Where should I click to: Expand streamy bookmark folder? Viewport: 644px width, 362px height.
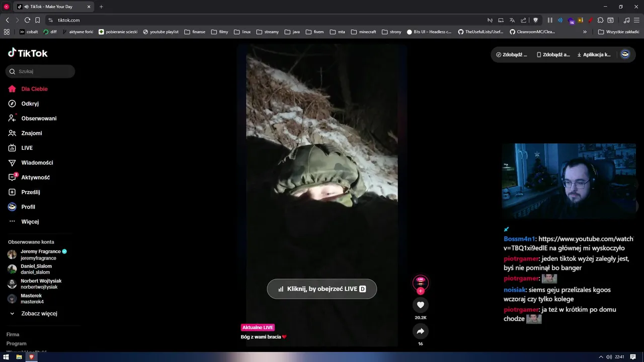[268, 32]
